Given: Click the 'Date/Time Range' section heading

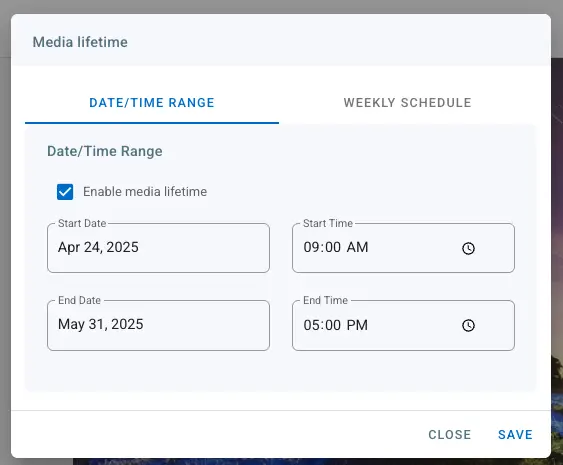Looking at the screenshot, I should (x=105, y=151).
